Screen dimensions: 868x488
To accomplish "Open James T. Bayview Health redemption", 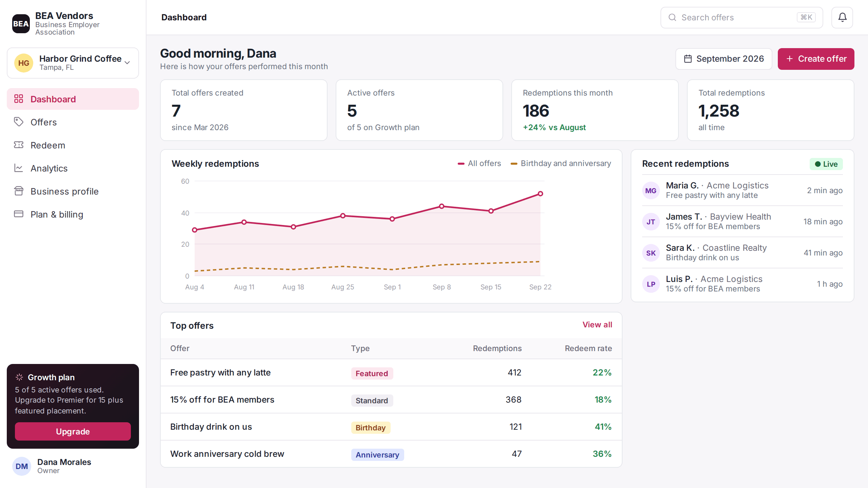I will click(742, 222).
